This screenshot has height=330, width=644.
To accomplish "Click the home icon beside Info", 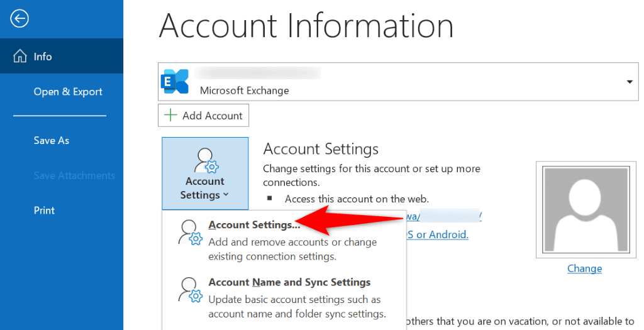I will [19, 57].
